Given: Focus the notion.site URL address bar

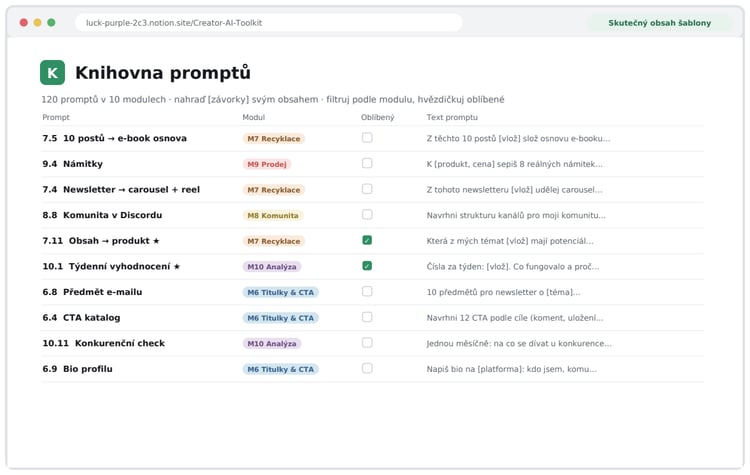Looking at the screenshot, I should pos(269,22).
